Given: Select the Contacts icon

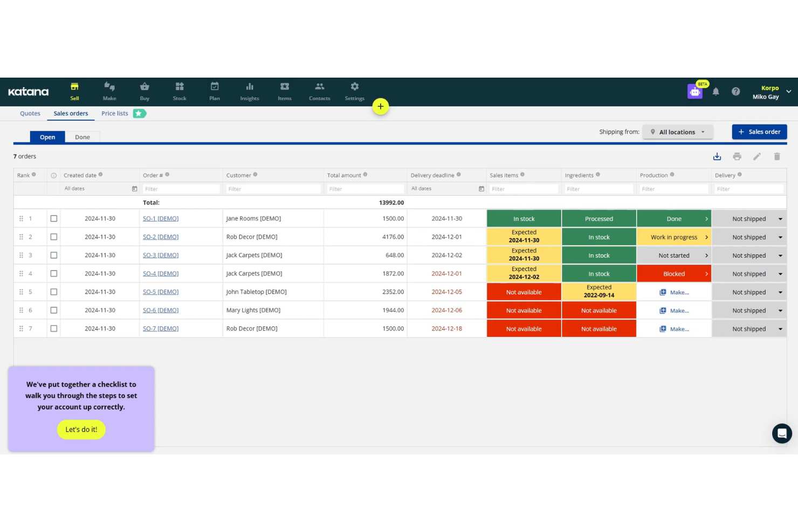Looking at the screenshot, I should point(319,91).
